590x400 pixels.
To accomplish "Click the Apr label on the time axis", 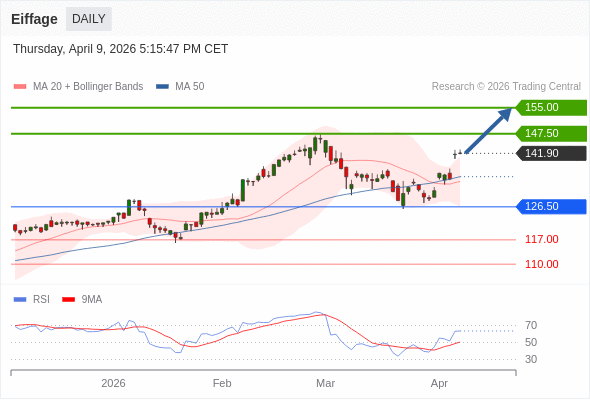I will click(439, 383).
